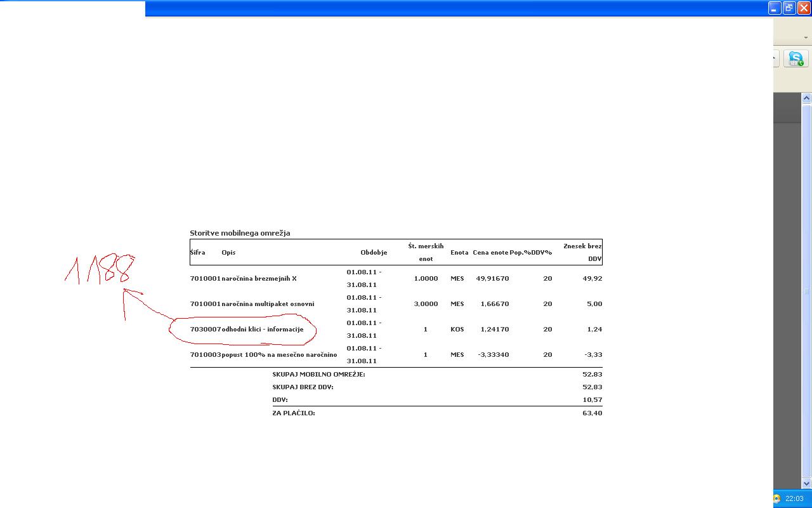
Task: Click the 'ZA PLAČILO:' label
Action: tap(294, 413)
